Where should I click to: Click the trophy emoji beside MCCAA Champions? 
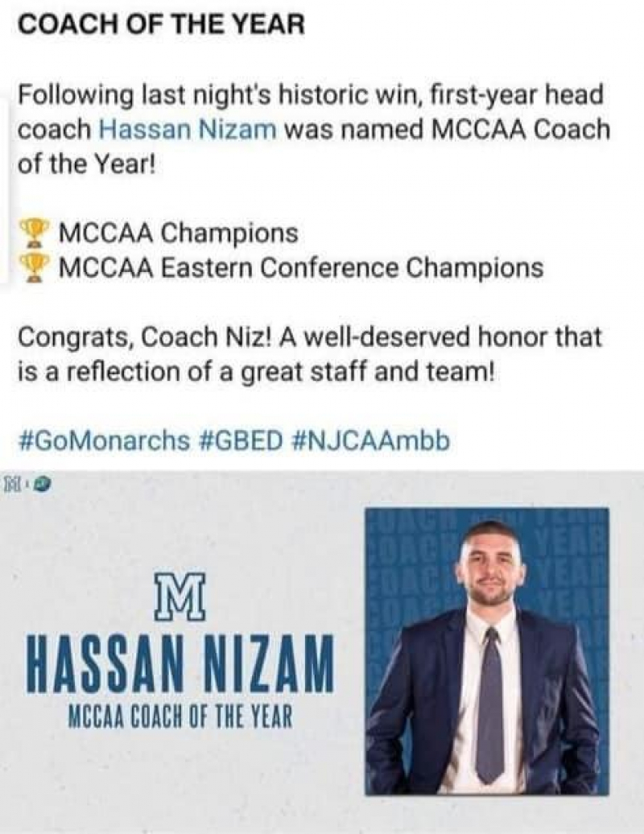[34, 233]
